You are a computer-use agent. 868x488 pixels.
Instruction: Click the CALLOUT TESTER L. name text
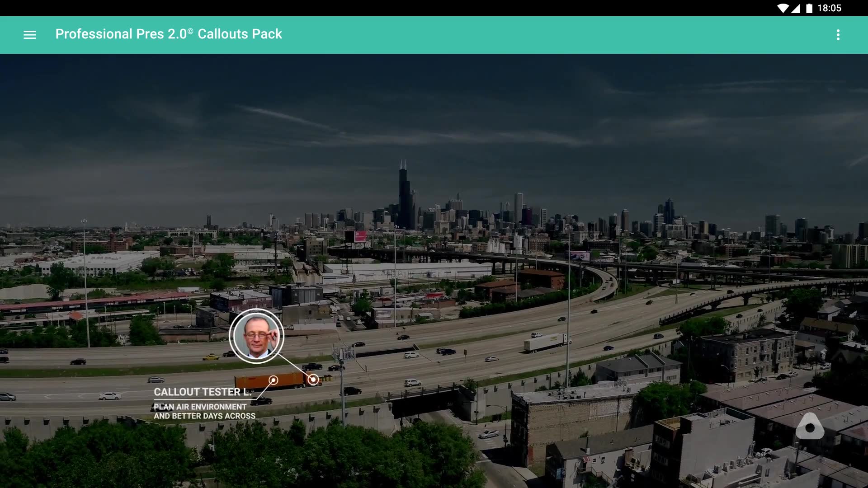point(203,392)
